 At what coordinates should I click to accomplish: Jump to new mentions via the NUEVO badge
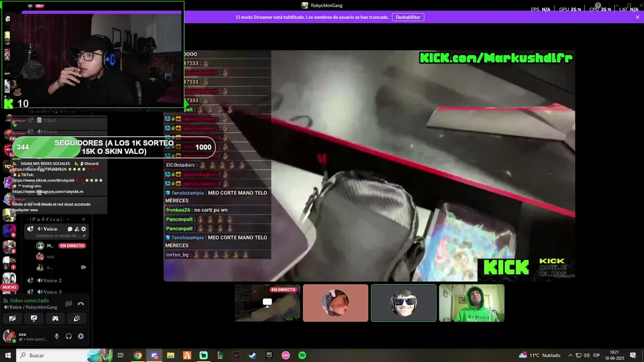[9, 287]
